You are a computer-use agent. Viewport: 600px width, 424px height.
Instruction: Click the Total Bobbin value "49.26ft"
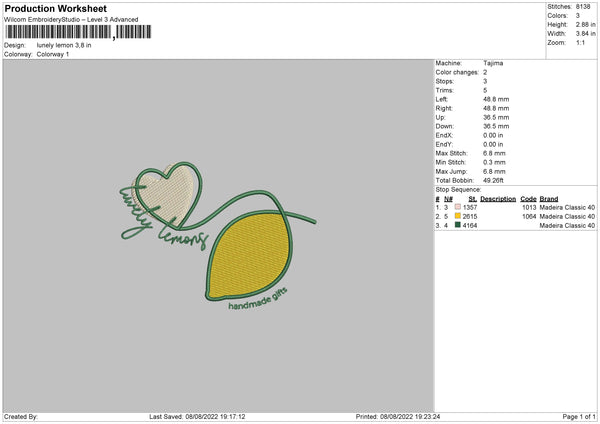493,180
